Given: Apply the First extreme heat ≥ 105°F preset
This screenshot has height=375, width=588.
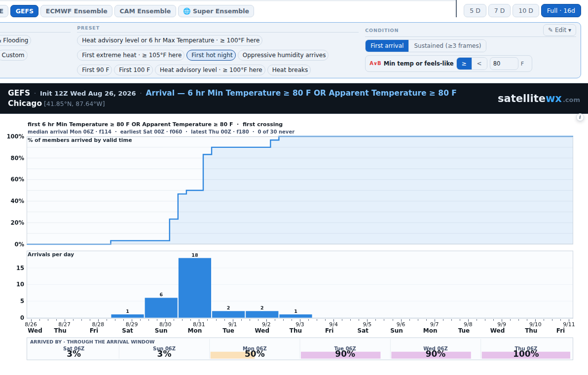Looking at the screenshot, I should coord(131,55).
